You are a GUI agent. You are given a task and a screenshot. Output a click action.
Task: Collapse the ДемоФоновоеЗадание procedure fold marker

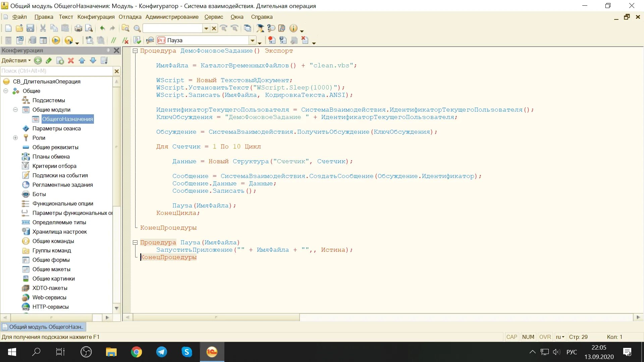coord(135,51)
